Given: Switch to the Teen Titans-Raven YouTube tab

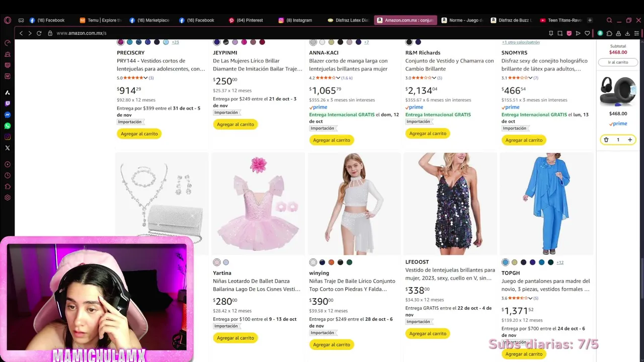Looking at the screenshot, I should (x=560, y=20).
